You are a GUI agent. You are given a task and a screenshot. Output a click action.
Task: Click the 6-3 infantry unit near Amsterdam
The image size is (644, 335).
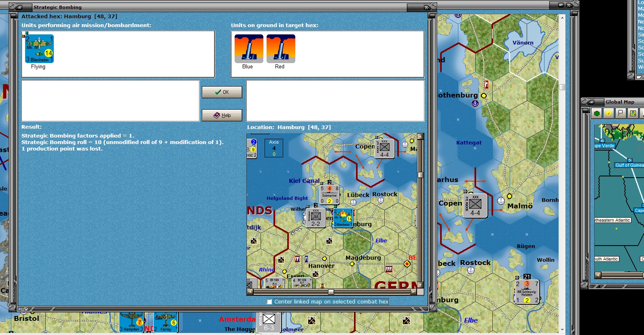click(269, 322)
